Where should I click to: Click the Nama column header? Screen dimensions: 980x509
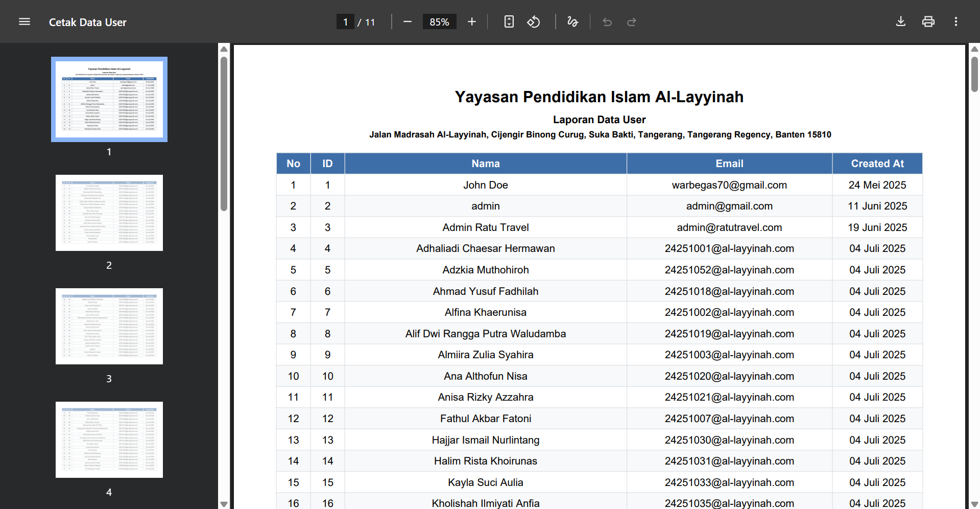pos(486,163)
